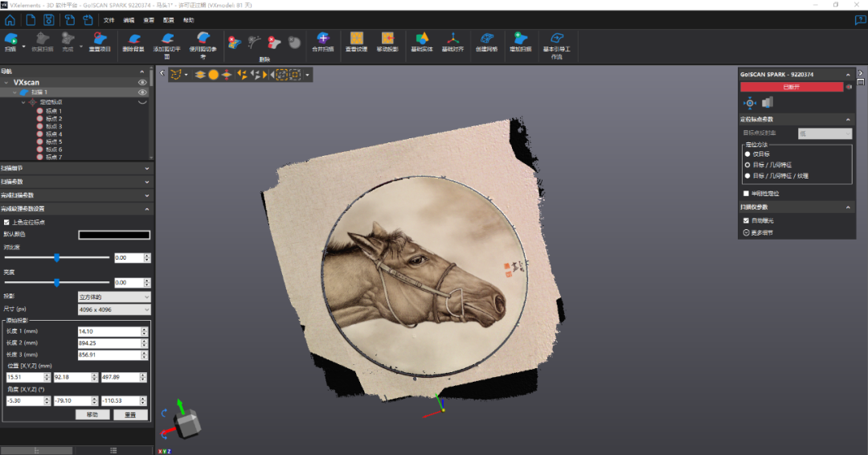
Task: Create a new session file
Action: click(x=31, y=20)
